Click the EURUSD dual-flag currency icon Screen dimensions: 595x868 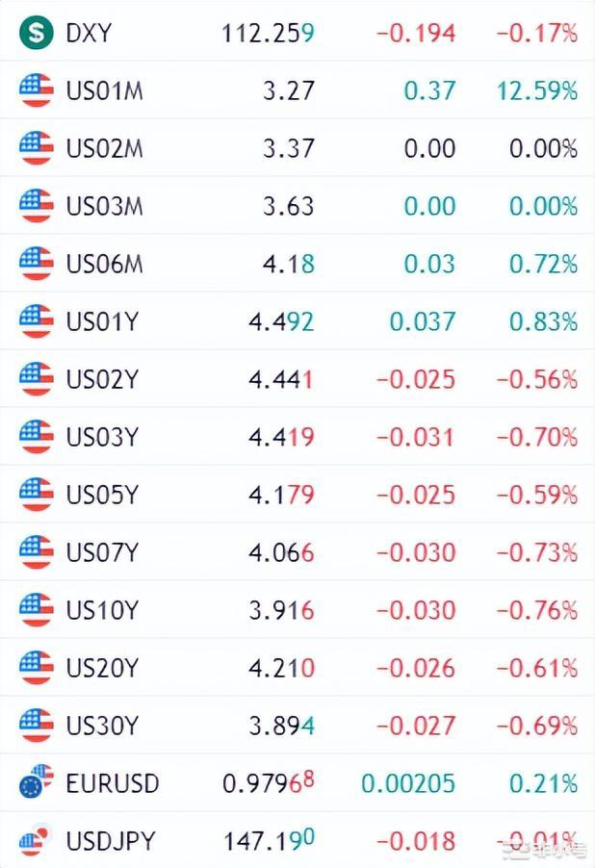click(36, 782)
